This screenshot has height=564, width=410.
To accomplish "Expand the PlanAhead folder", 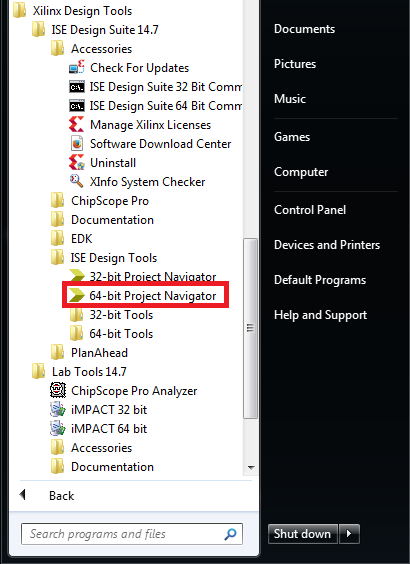I will pos(89,352).
